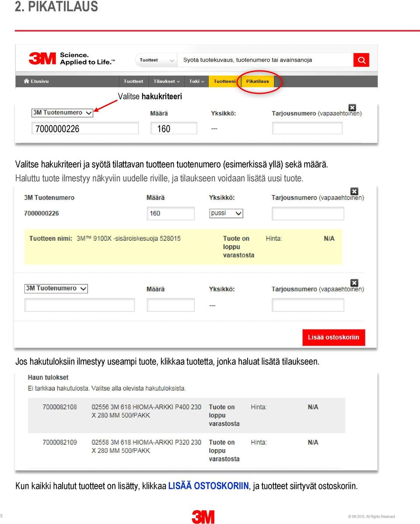Screen dimensions: 420x524
Task: Open Tuotteet in the grey navigation bar
Action: [x=133, y=81]
